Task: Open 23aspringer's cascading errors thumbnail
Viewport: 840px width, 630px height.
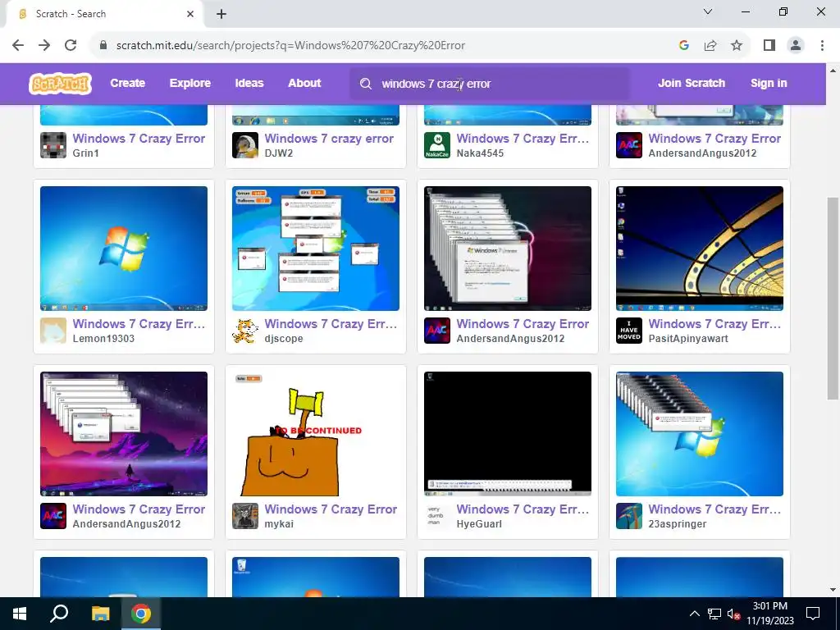Action: pos(700,434)
